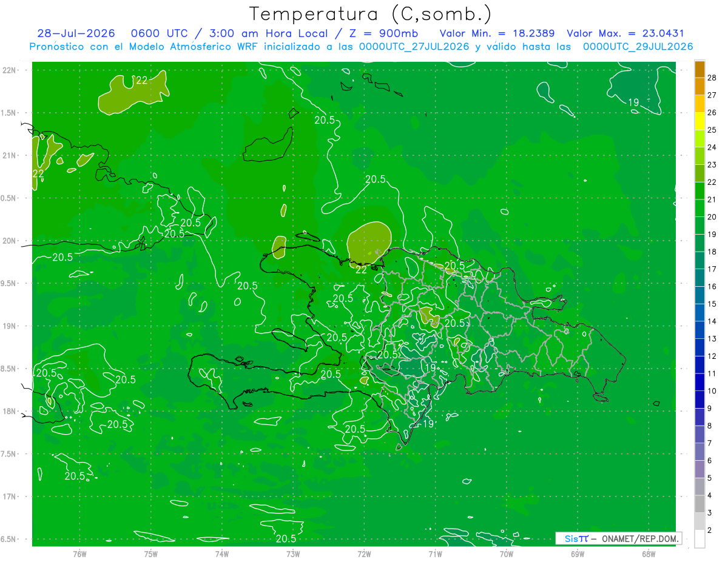Click the 75W longitude axis label
728x562 pixels.
click(x=150, y=554)
